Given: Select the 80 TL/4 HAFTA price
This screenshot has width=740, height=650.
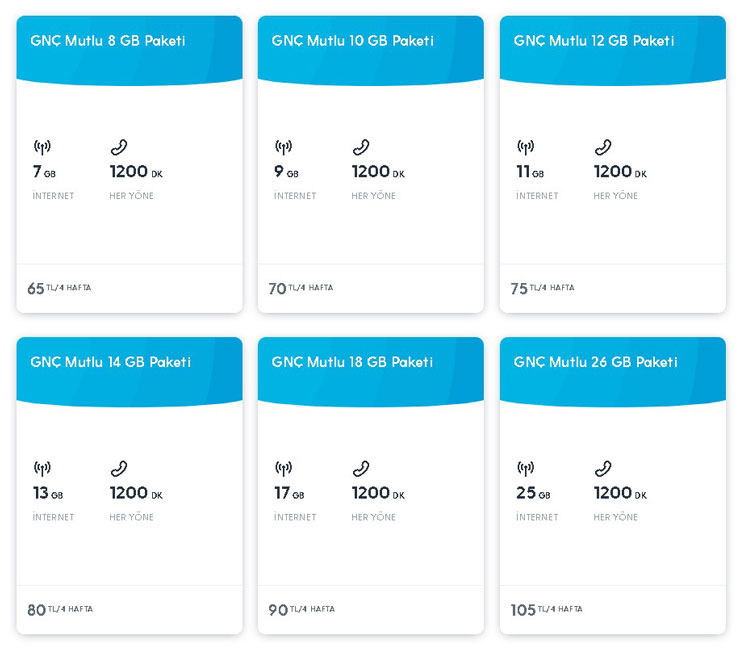Looking at the screenshot, I should pos(60,609).
